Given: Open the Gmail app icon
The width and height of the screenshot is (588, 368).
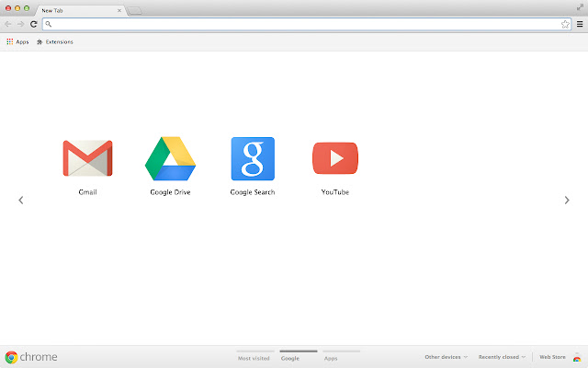Looking at the screenshot, I should [88, 158].
